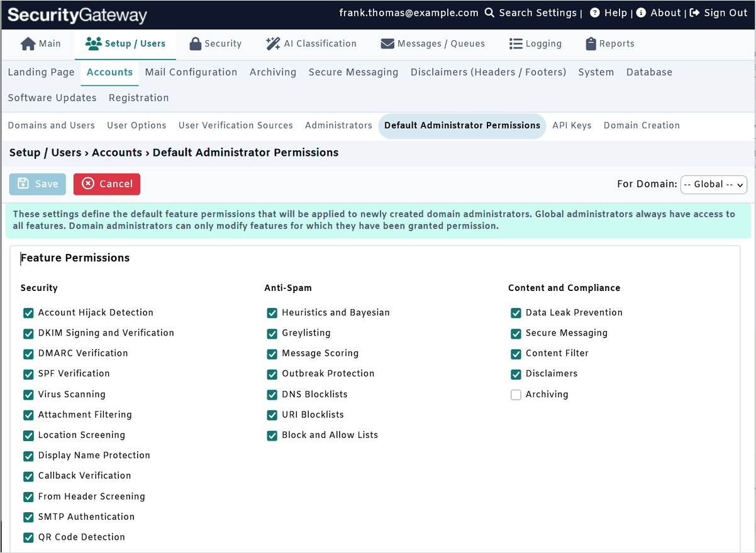Disable Virus Scanning permission

(28, 395)
